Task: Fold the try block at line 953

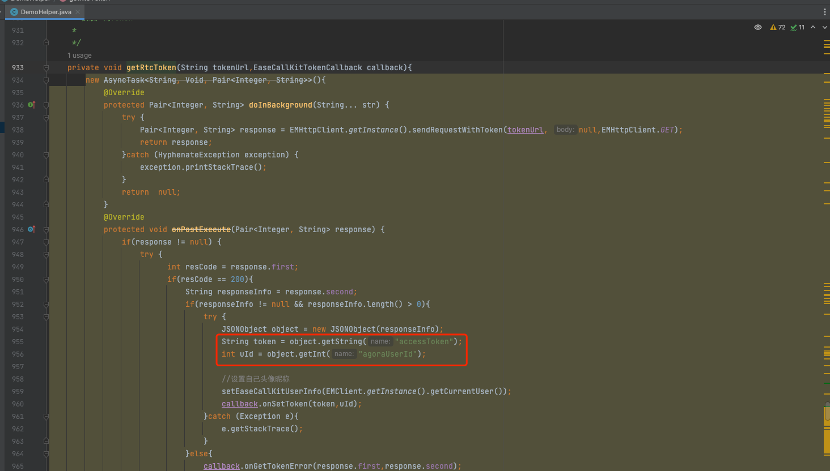Action: pos(46,316)
